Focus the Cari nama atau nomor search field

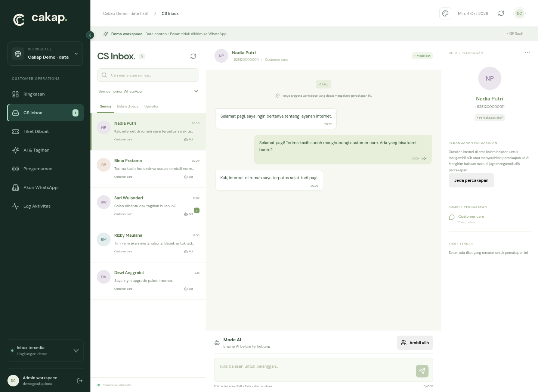[148, 75]
